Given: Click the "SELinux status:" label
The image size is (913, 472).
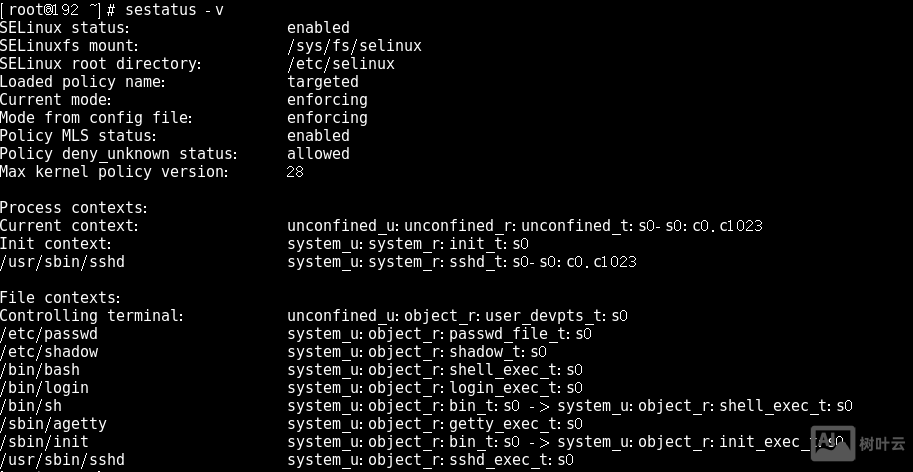Looking at the screenshot, I should [65, 28].
